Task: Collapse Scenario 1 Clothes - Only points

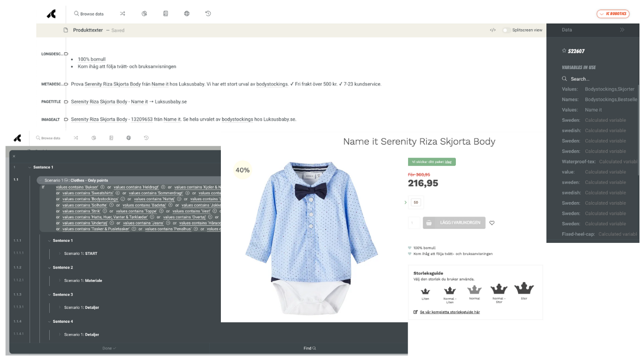Action: point(40,180)
